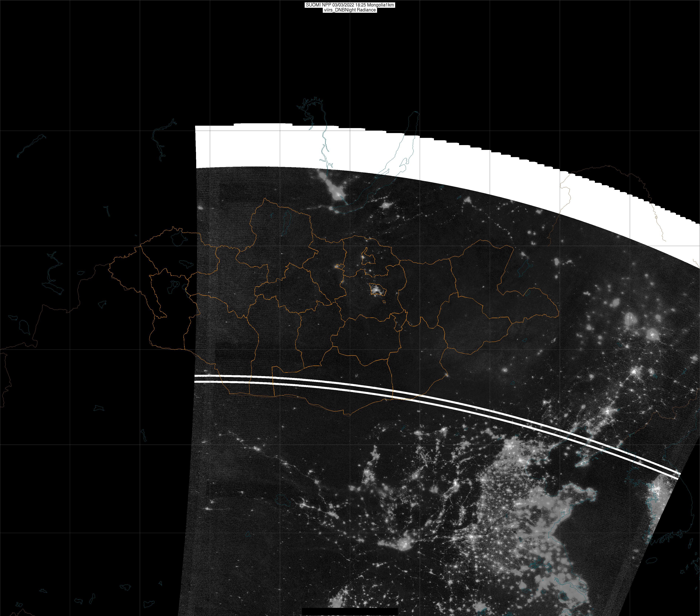Click the viirs_DNBNight Radiance subtitle label

[x=350, y=10]
